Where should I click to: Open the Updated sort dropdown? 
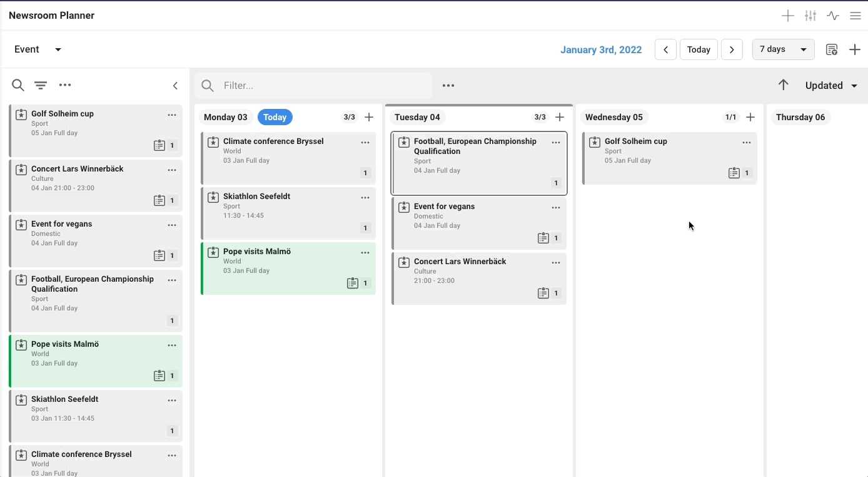[831, 86]
